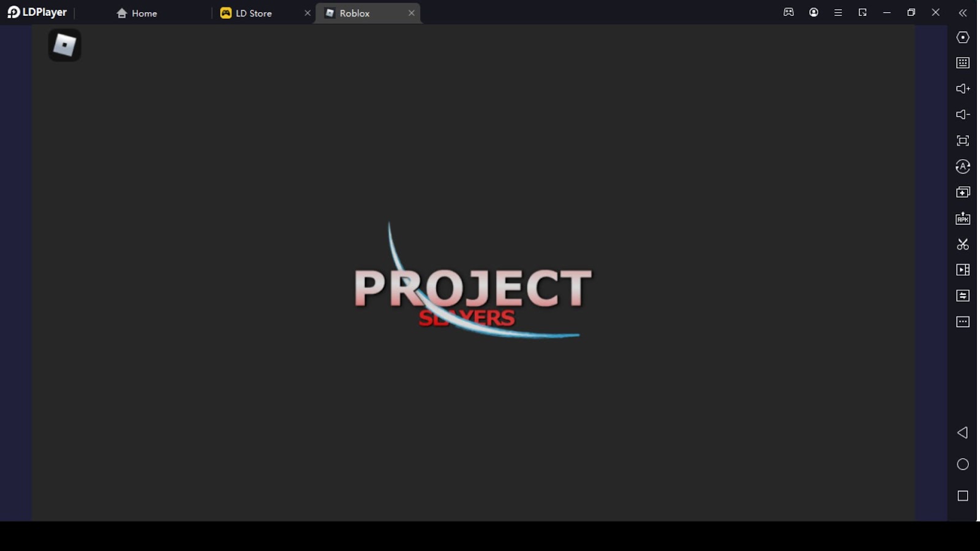Restore down the LDPlayer window
This screenshot has width=980, height=551.
tap(911, 12)
